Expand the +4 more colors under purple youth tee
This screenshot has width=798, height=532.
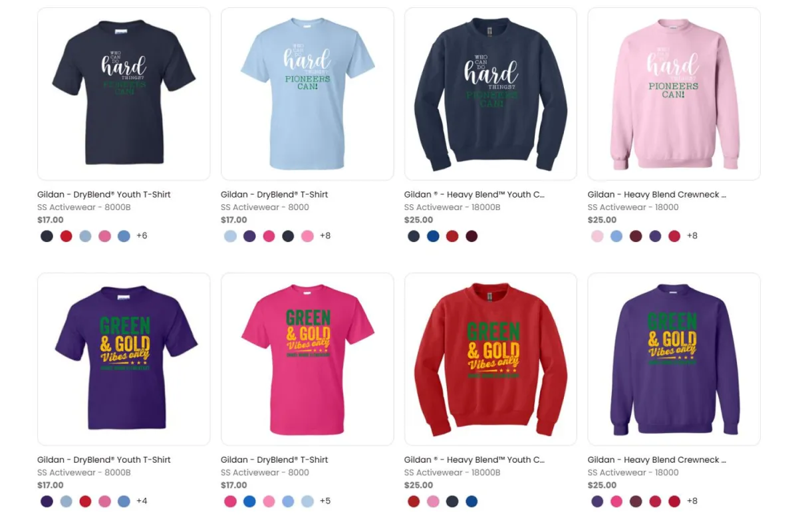pyautogui.click(x=142, y=501)
